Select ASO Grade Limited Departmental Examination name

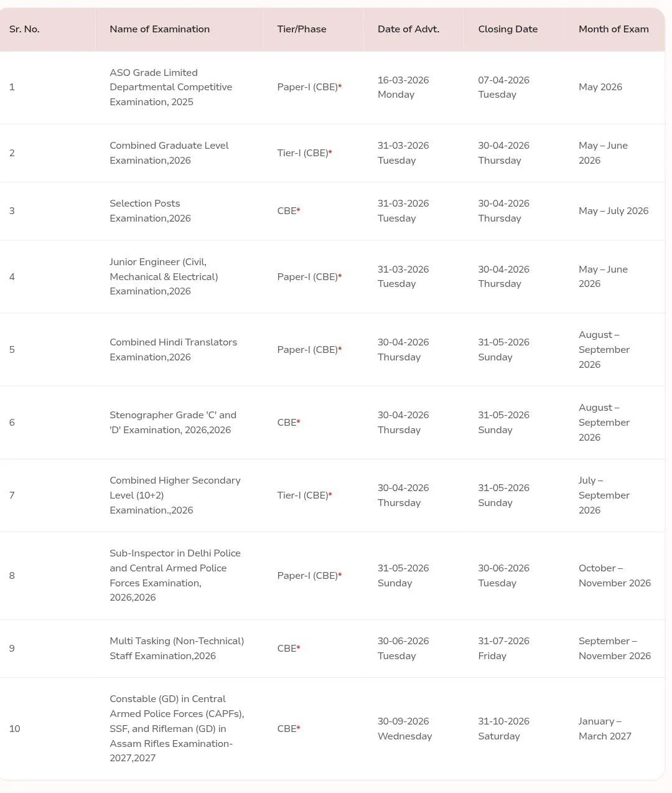point(171,87)
